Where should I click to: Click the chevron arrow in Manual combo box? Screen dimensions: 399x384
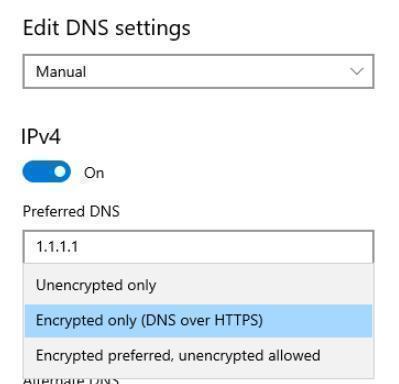click(x=357, y=71)
